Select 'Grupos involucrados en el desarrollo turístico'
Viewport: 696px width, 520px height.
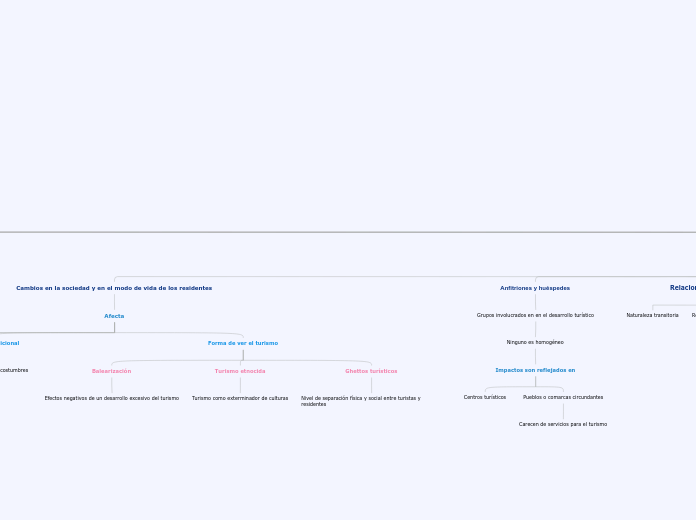coord(535,315)
